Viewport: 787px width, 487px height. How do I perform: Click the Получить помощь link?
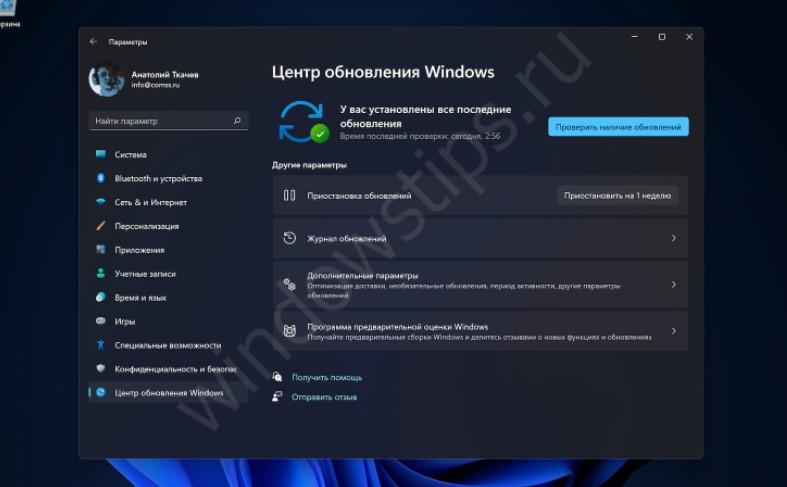(327, 378)
